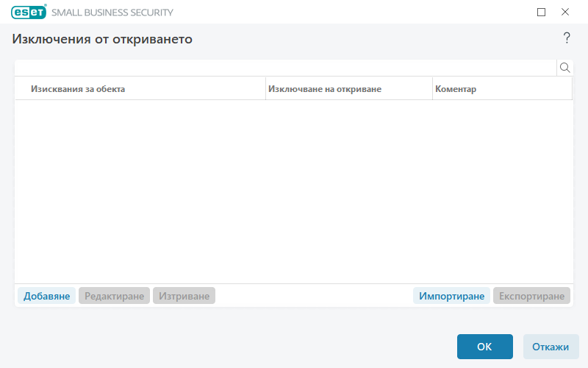Click the SMALL BUSINESS SECURITY title text
The width and height of the screenshot is (588, 368).
(112, 13)
